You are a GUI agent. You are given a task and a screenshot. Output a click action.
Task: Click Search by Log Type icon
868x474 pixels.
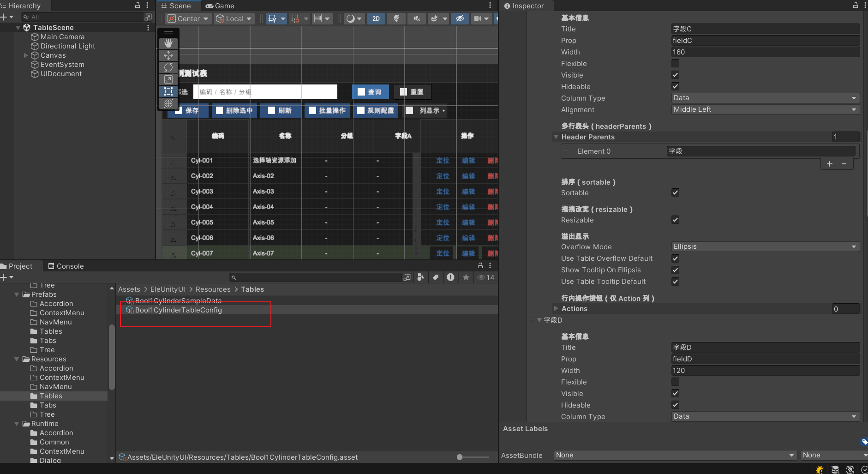[450, 277]
